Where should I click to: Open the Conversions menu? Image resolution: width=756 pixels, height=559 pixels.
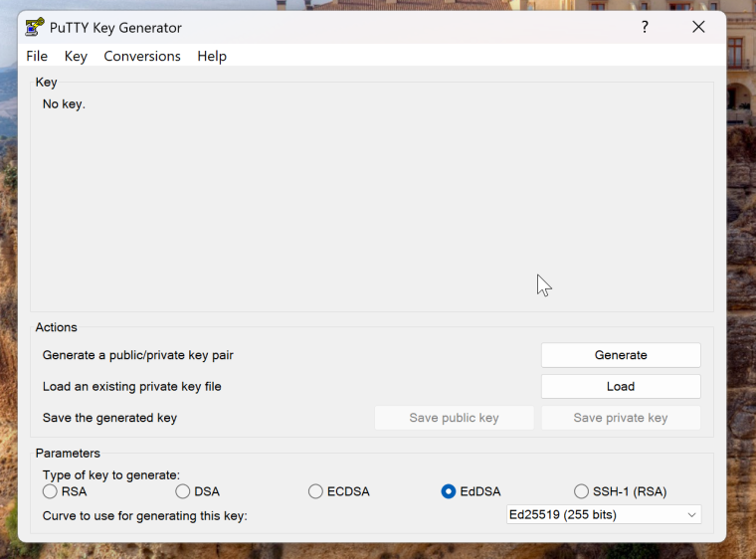click(x=142, y=56)
